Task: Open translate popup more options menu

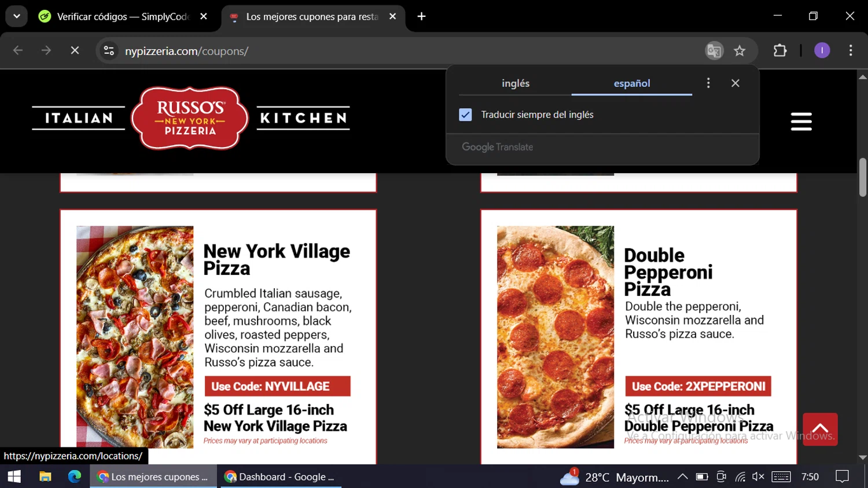Action: tap(708, 83)
